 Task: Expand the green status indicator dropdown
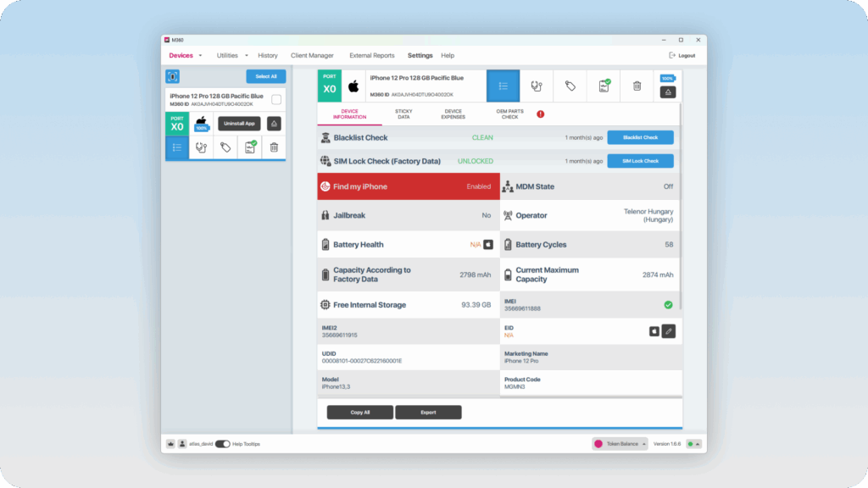[x=693, y=444]
